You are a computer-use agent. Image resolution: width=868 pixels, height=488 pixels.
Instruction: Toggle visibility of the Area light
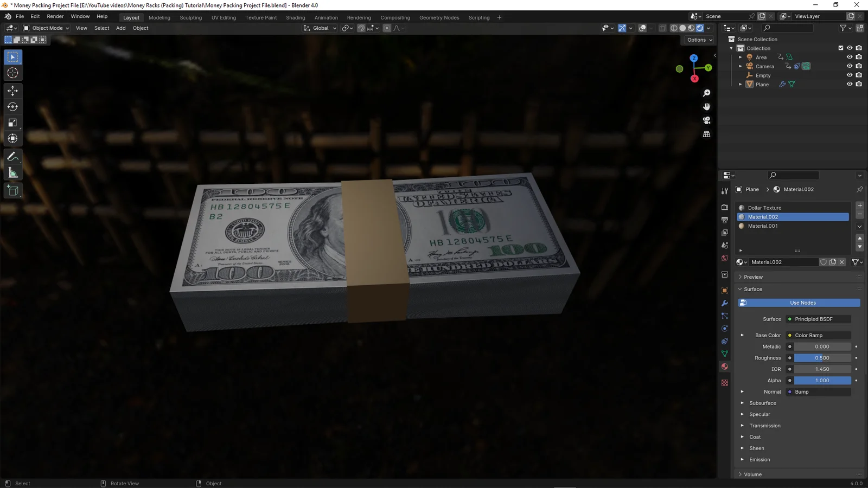849,57
